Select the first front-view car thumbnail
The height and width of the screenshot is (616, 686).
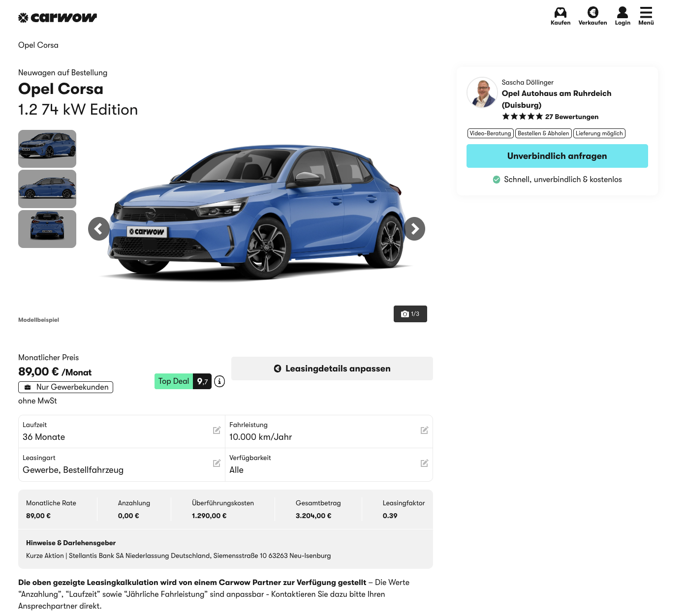click(x=47, y=149)
